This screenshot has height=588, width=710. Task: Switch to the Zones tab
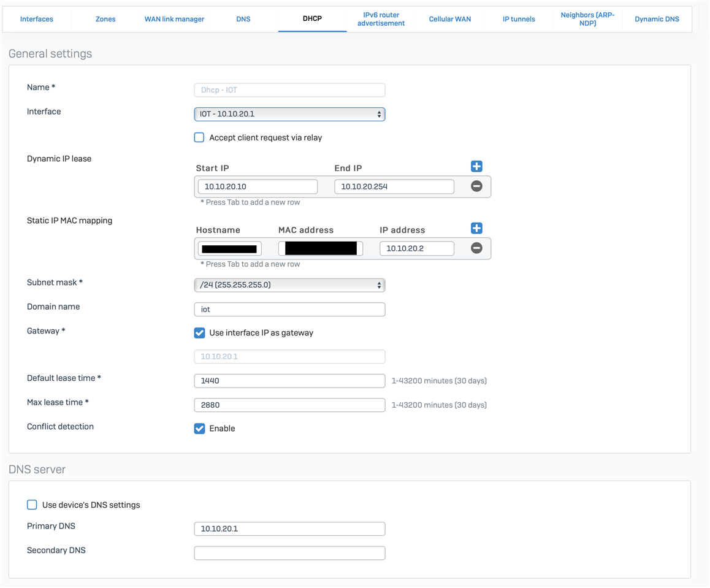click(x=105, y=19)
